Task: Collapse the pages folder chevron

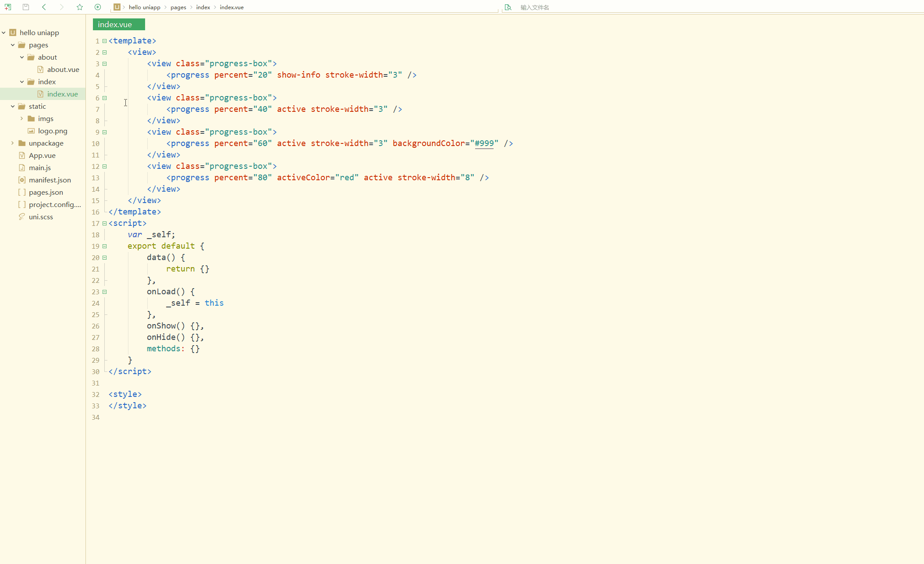Action: [13, 45]
